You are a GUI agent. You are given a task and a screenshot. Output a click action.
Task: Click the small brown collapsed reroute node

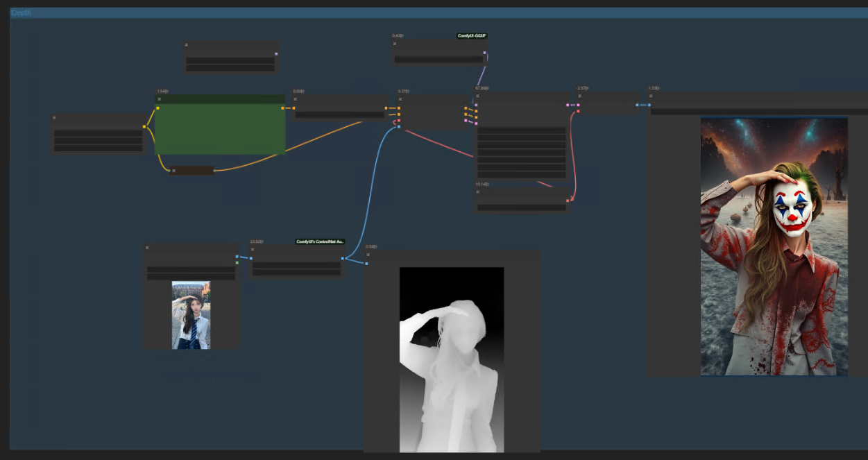point(192,170)
